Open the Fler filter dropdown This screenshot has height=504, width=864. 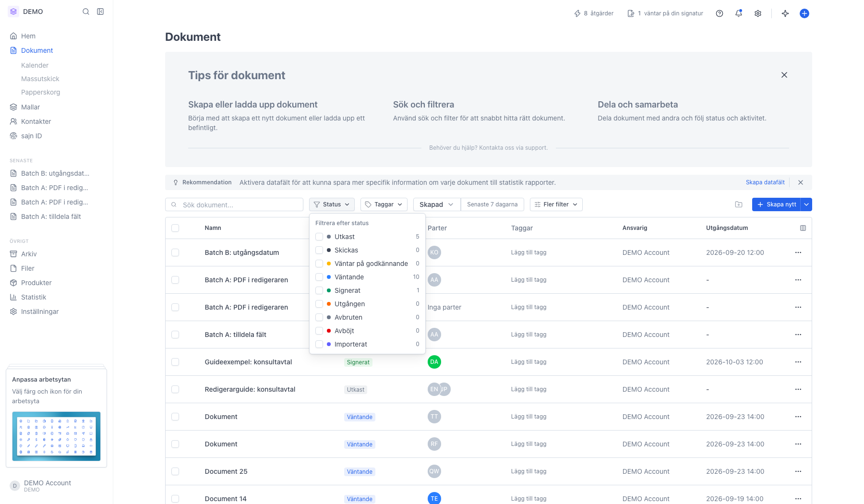556,204
